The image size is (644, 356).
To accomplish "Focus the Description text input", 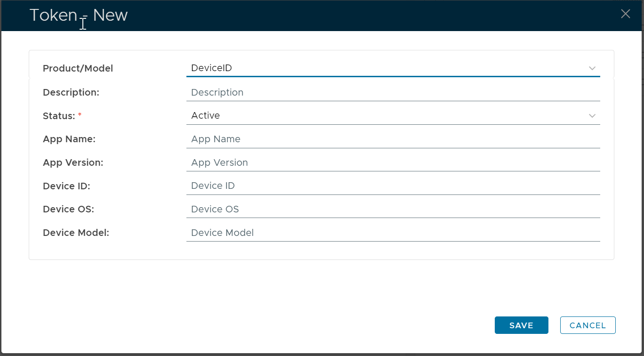I will [393, 93].
